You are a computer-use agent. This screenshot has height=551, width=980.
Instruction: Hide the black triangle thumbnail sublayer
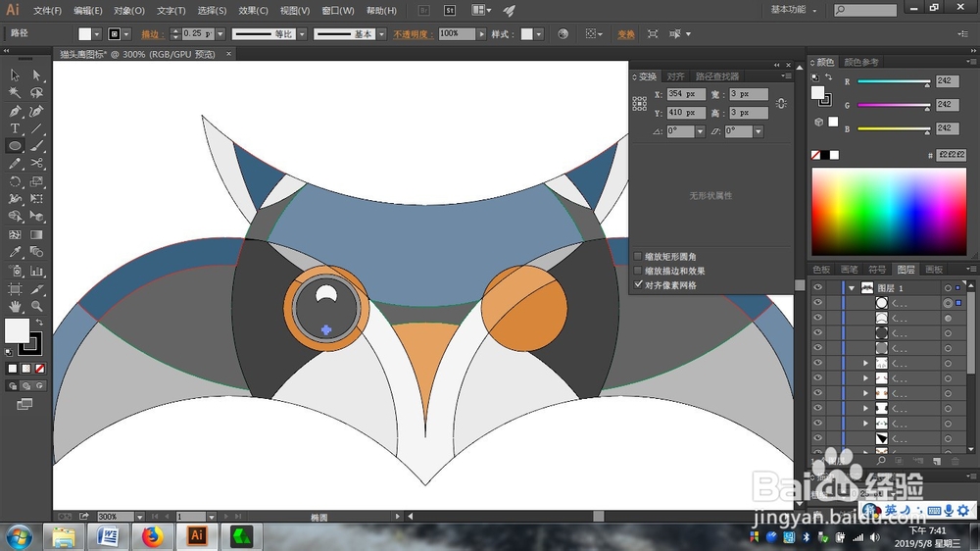tap(817, 438)
